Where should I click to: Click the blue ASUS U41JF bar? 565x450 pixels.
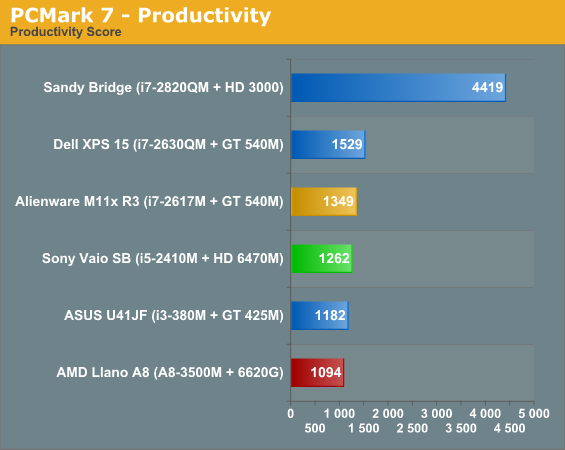tap(320, 315)
